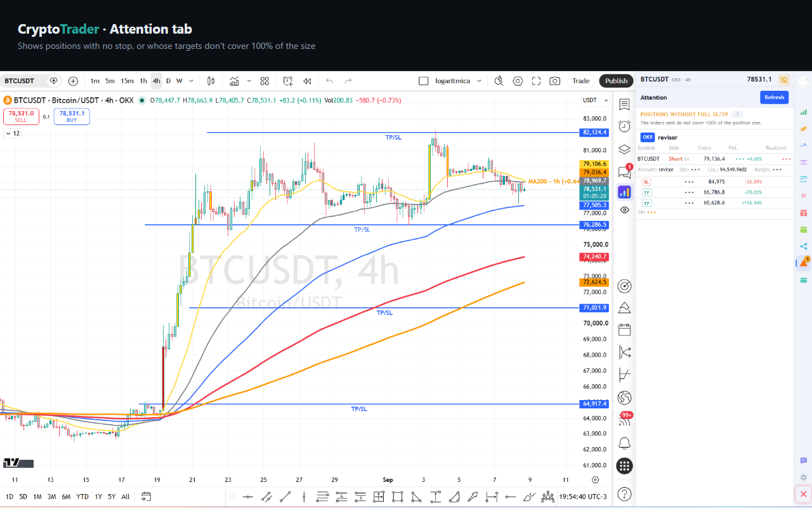Open the watchlist panel icon

[624, 104]
